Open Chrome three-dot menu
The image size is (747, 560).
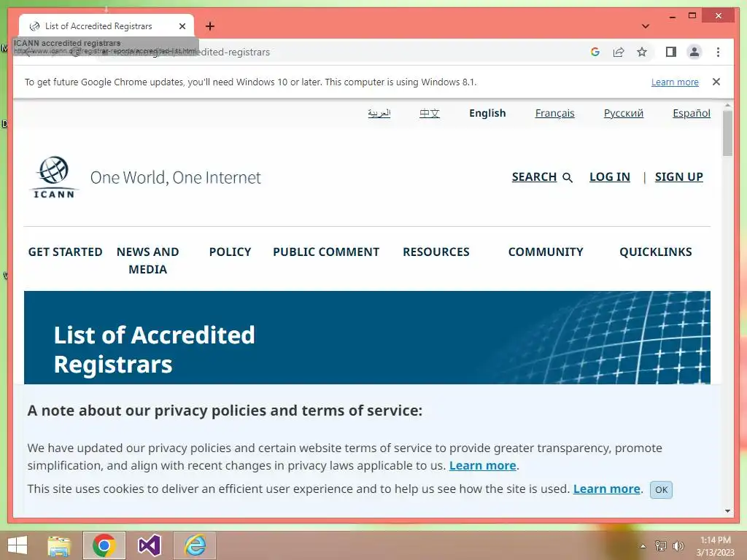pyautogui.click(x=718, y=52)
